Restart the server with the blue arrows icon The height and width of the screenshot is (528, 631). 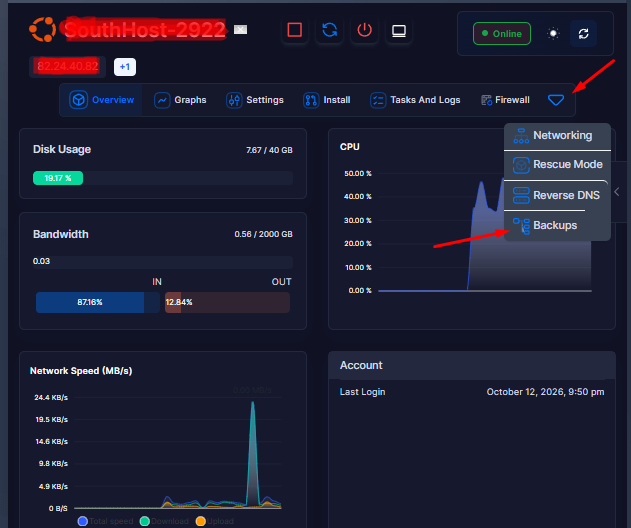(x=330, y=30)
